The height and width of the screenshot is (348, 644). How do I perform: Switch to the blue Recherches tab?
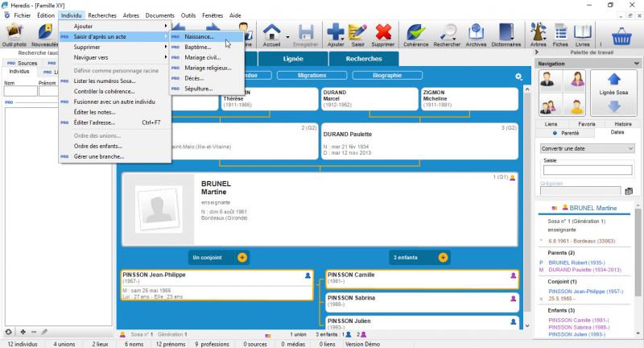364,59
